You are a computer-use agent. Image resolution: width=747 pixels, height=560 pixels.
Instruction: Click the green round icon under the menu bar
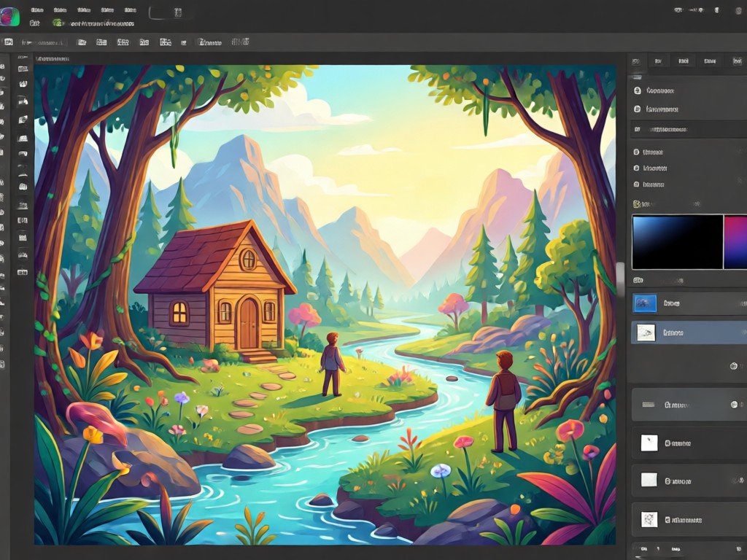coord(57,23)
